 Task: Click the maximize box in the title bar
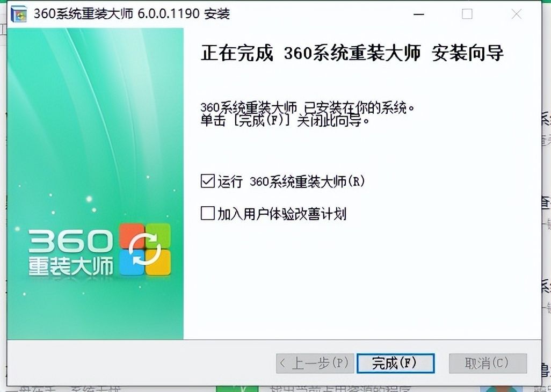[x=467, y=14]
